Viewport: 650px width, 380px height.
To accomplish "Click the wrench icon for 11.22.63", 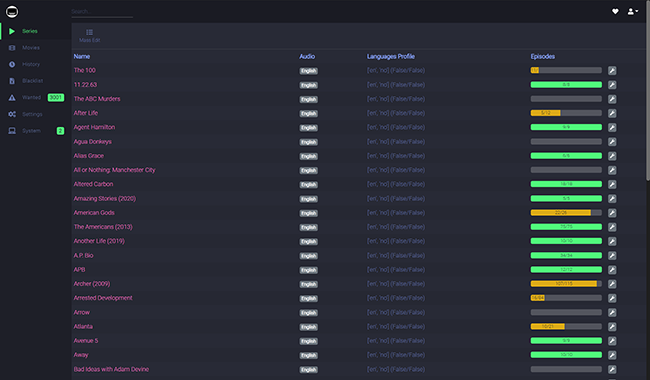I will 612,85.
